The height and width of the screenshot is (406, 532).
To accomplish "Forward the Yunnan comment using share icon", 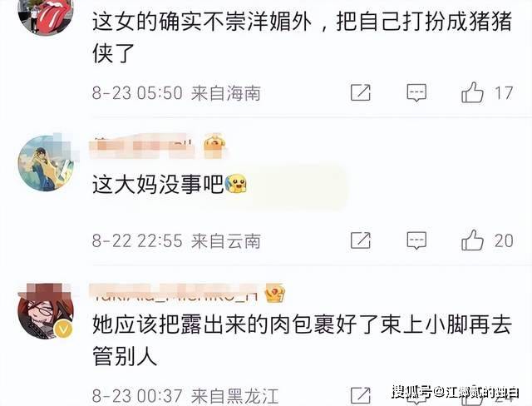I will tap(360, 240).
